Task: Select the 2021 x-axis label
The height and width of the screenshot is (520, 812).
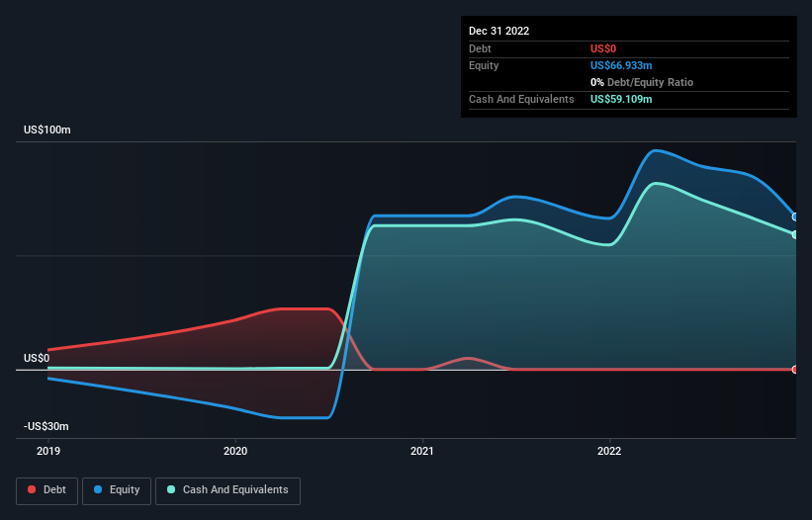Action: point(422,451)
